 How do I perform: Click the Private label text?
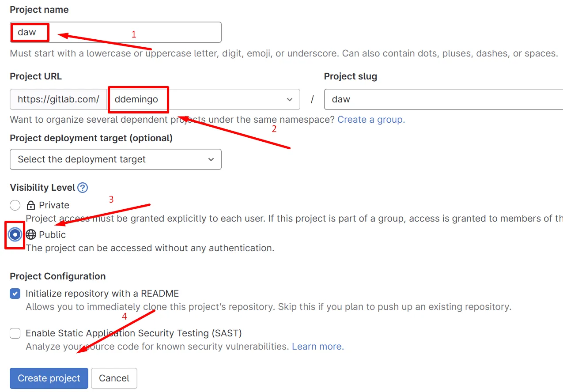[x=54, y=205]
